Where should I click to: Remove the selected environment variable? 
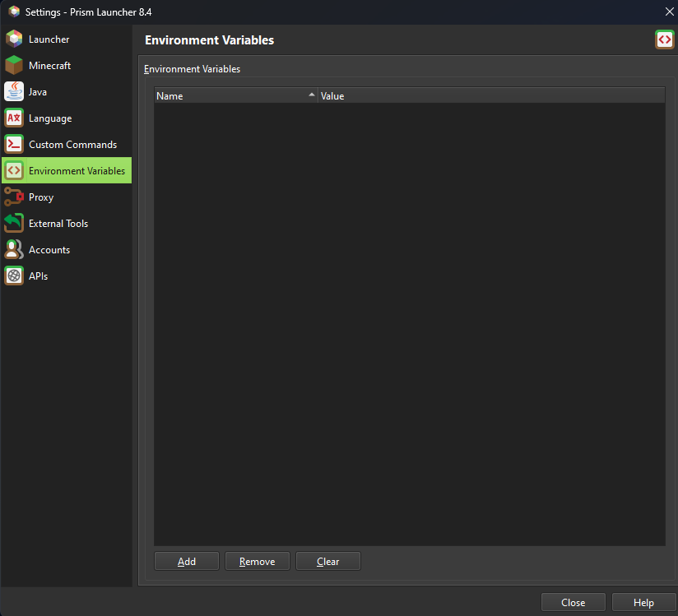coord(258,561)
